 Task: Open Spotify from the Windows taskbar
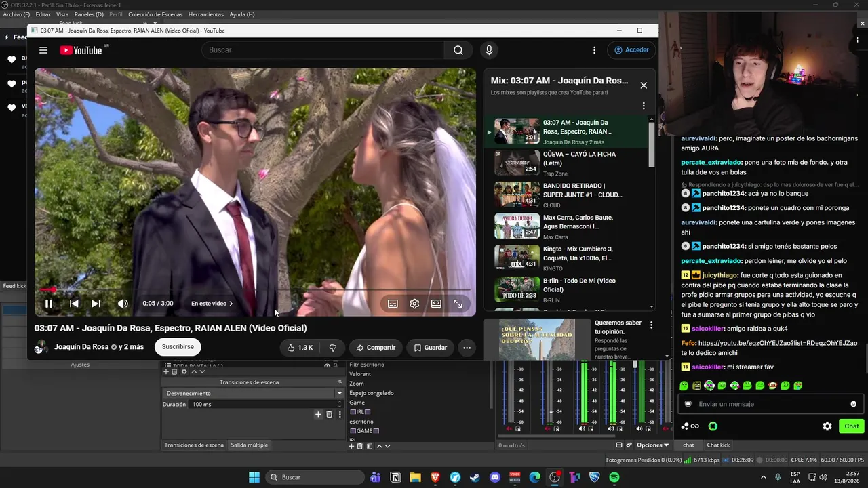(614, 477)
